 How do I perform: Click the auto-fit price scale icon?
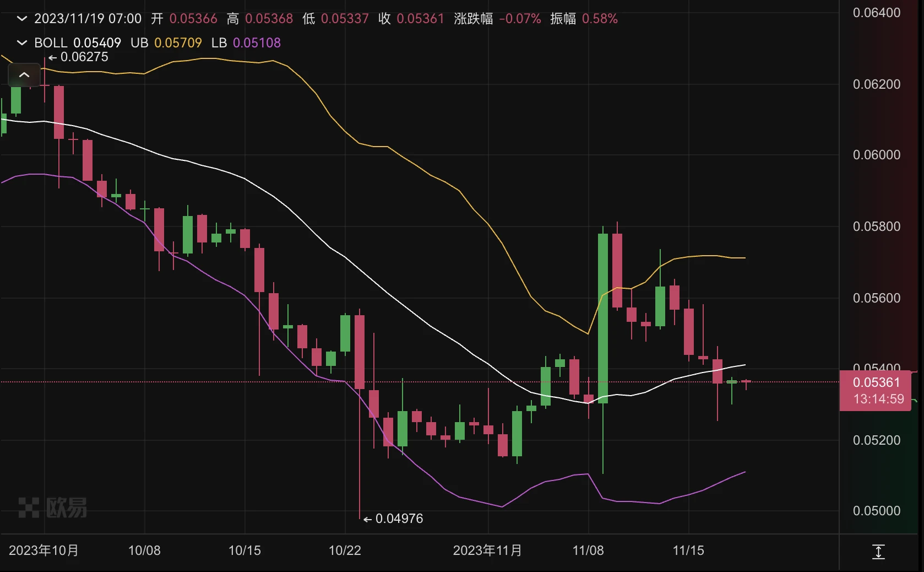878,552
